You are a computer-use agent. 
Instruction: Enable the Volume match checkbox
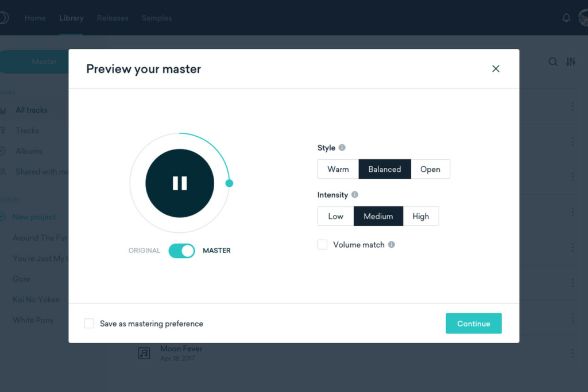click(x=323, y=245)
